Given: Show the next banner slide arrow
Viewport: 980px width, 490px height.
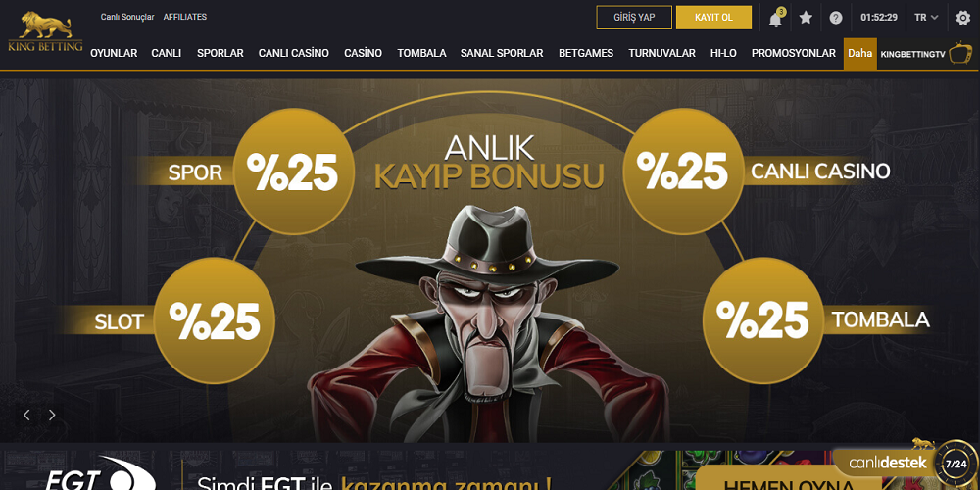Looking at the screenshot, I should (52, 415).
